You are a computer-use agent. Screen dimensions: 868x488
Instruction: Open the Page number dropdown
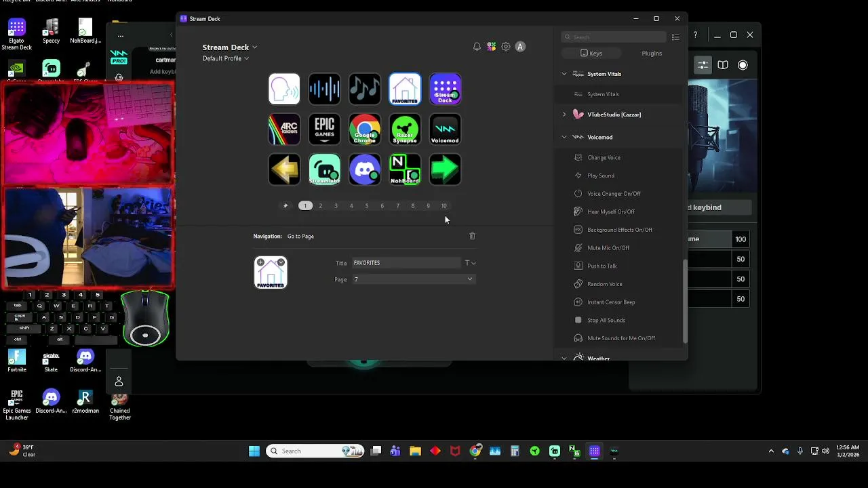413,279
